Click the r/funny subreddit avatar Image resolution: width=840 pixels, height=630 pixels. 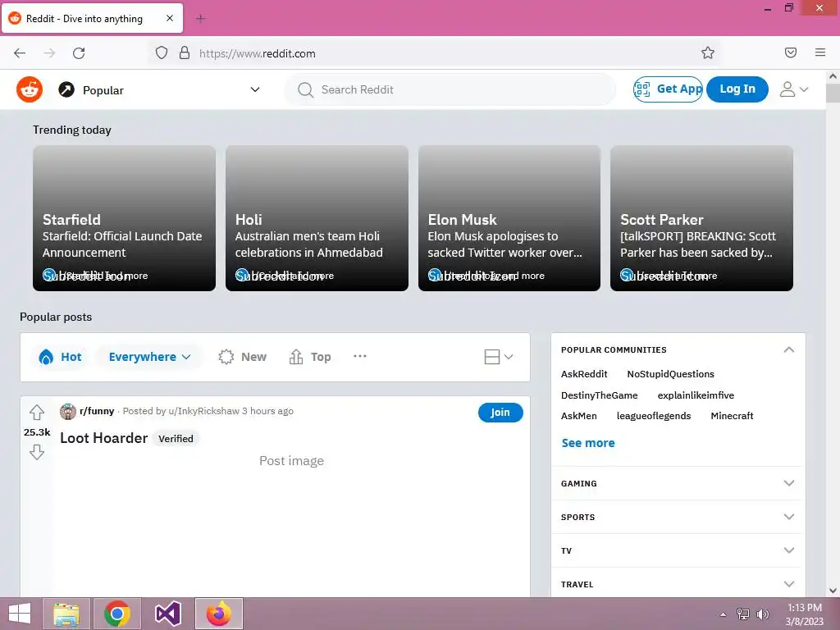tap(68, 412)
